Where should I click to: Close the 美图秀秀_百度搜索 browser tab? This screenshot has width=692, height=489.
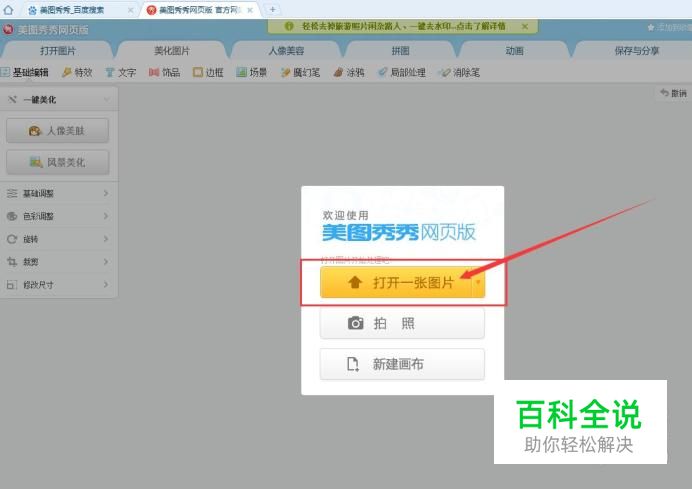coord(131,10)
